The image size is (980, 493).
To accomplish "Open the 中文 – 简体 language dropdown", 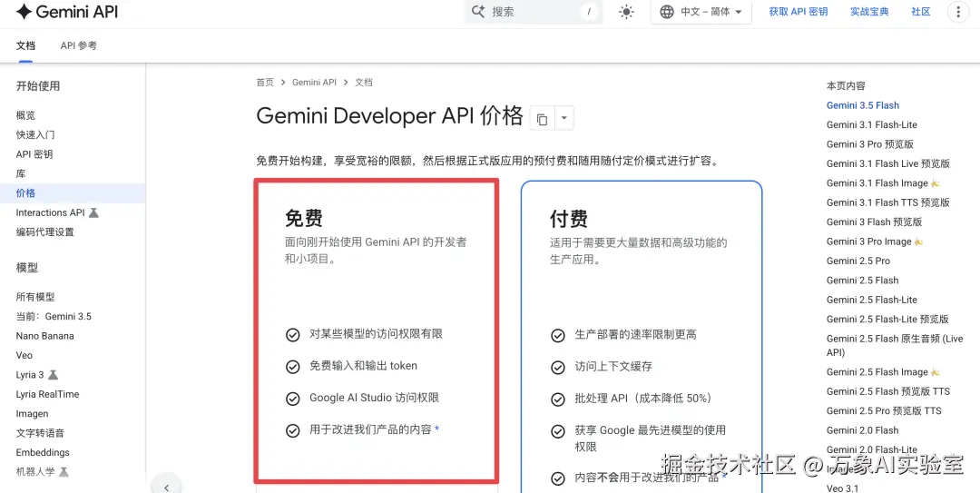I will [x=701, y=12].
